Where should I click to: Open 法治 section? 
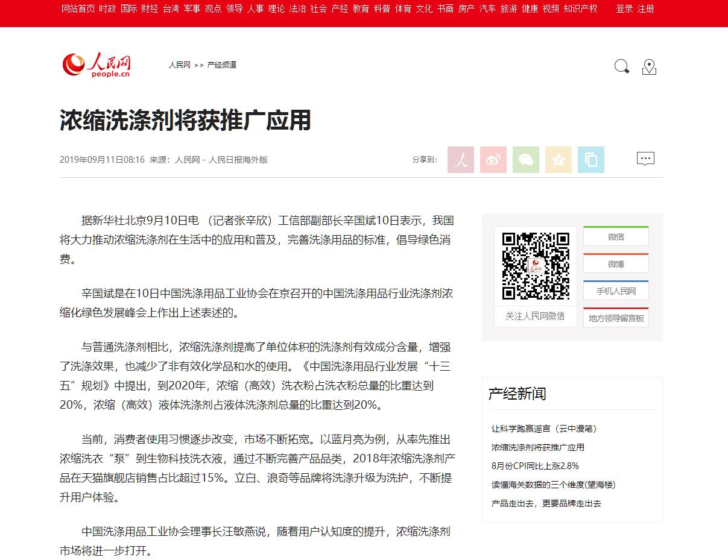[x=298, y=9]
